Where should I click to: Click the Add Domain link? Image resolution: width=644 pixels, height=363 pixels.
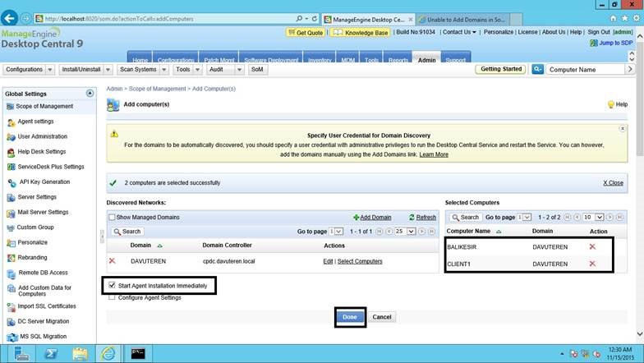coord(372,217)
